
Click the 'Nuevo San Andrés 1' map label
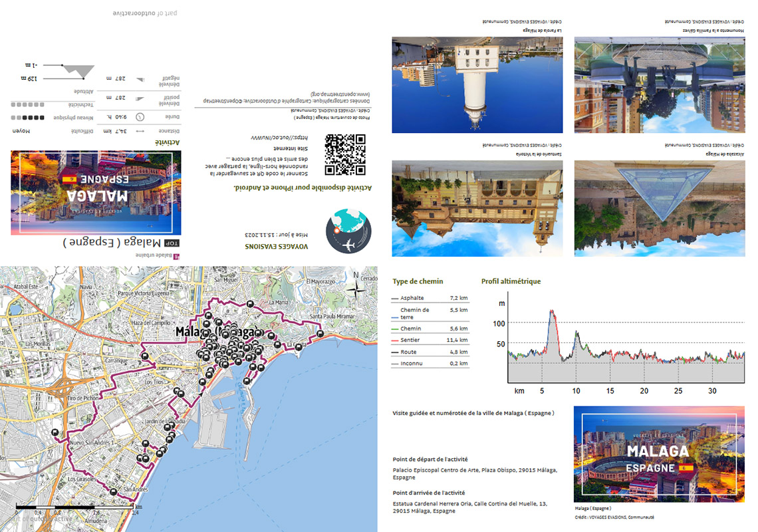92,442
